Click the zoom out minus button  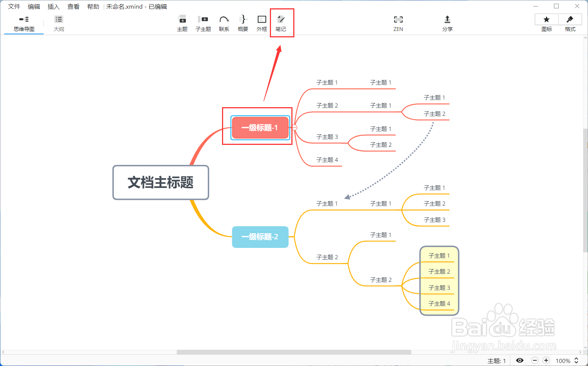click(x=534, y=360)
